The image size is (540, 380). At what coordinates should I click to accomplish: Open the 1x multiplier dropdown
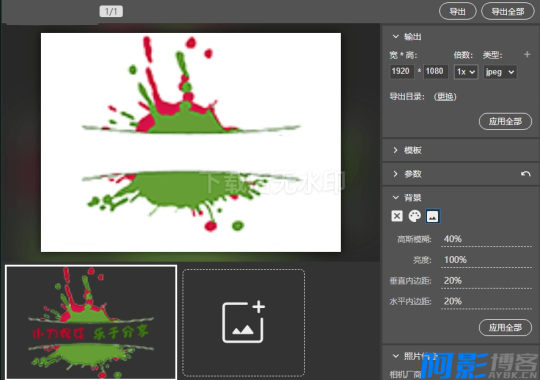pos(466,72)
